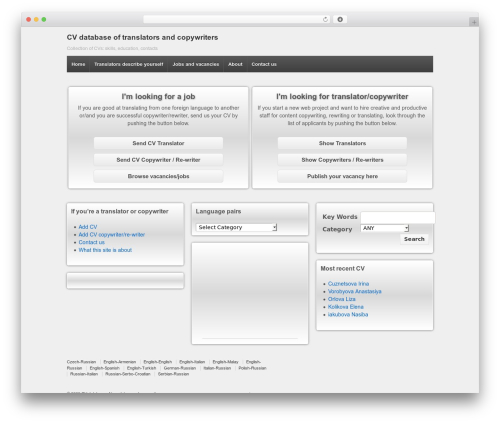The height and width of the screenshot is (423, 500).
Task: Click the Italian-Russian footer tag
Action: pyautogui.click(x=217, y=368)
